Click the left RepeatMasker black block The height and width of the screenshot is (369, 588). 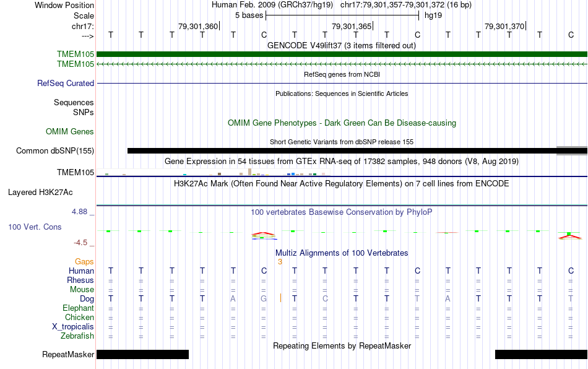[142, 354]
